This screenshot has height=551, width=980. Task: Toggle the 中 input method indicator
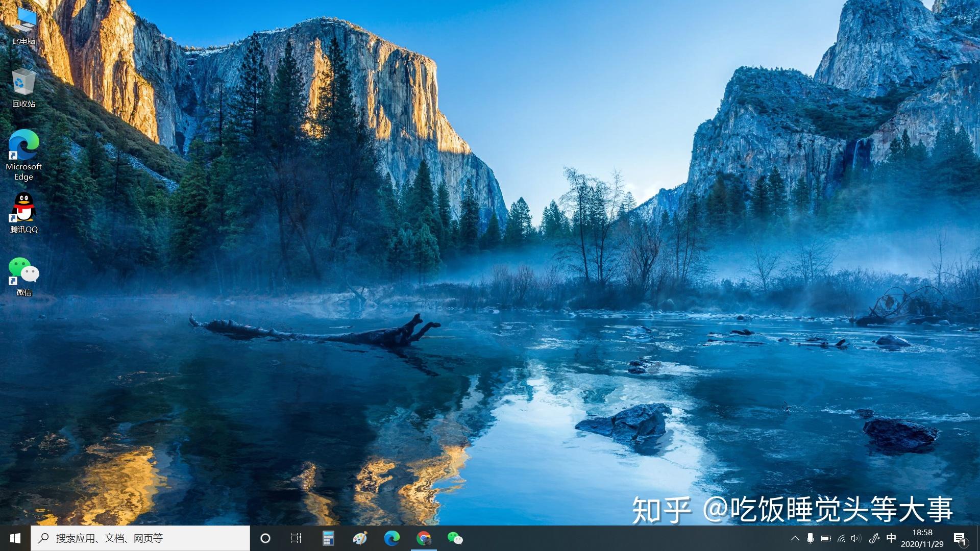pyautogui.click(x=891, y=538)
